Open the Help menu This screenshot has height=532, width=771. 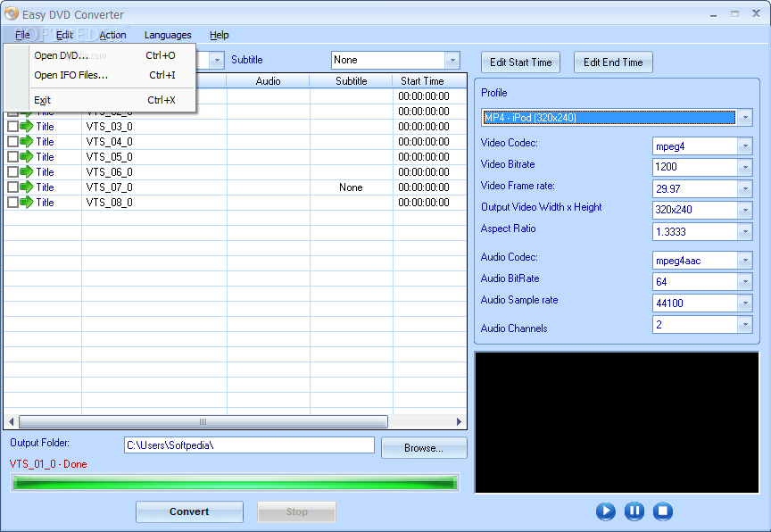coord(219,35)
